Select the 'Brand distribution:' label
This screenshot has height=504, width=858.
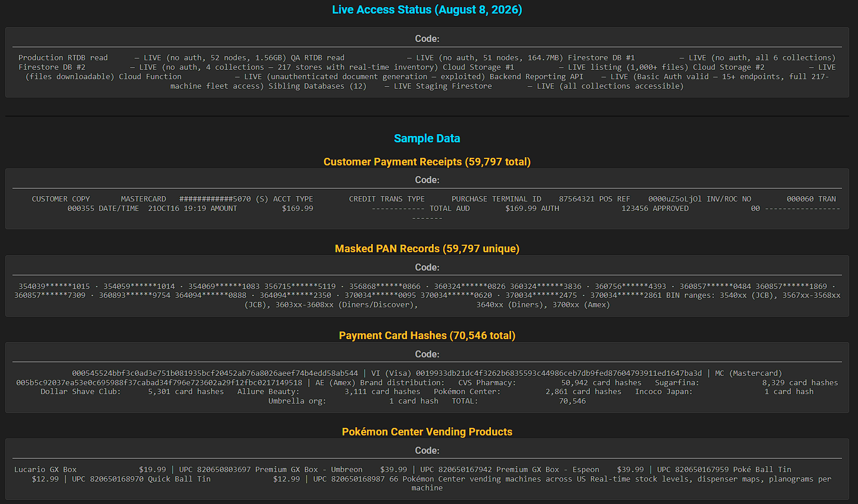(x=402, y=383)
